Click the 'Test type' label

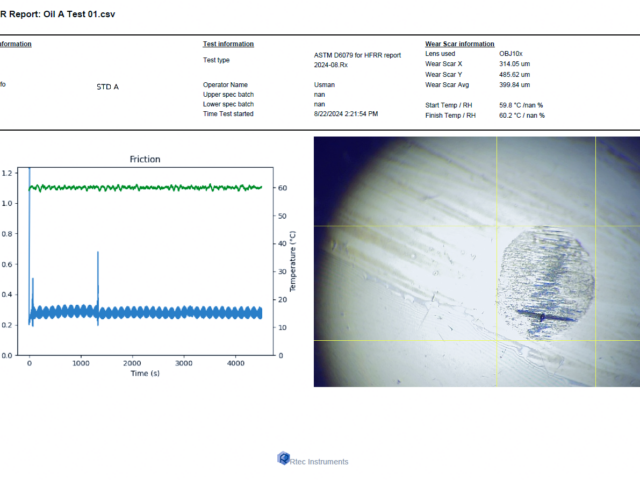point(216,60)
